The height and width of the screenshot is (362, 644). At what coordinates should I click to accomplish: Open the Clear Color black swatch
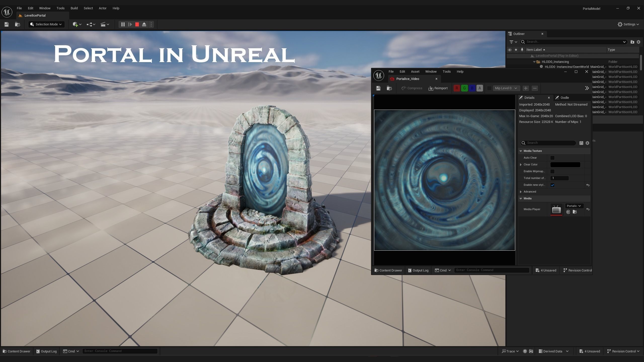coord(565,165)
